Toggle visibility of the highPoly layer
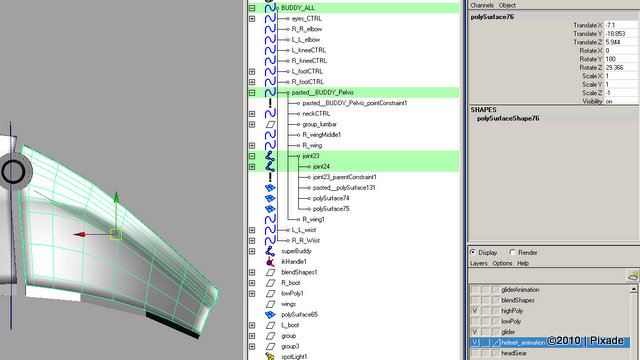The width and height of the screenshot is (640, 360). (475, 311)
